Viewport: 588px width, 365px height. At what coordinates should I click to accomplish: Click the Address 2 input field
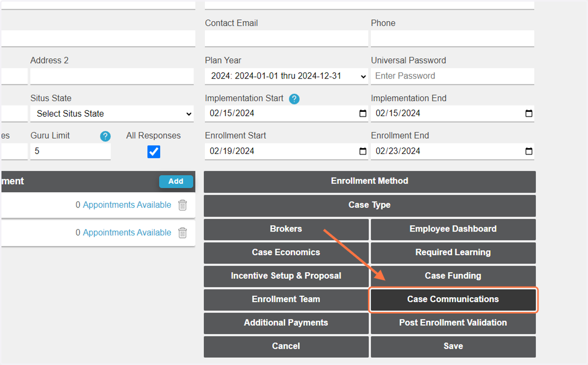112,76
